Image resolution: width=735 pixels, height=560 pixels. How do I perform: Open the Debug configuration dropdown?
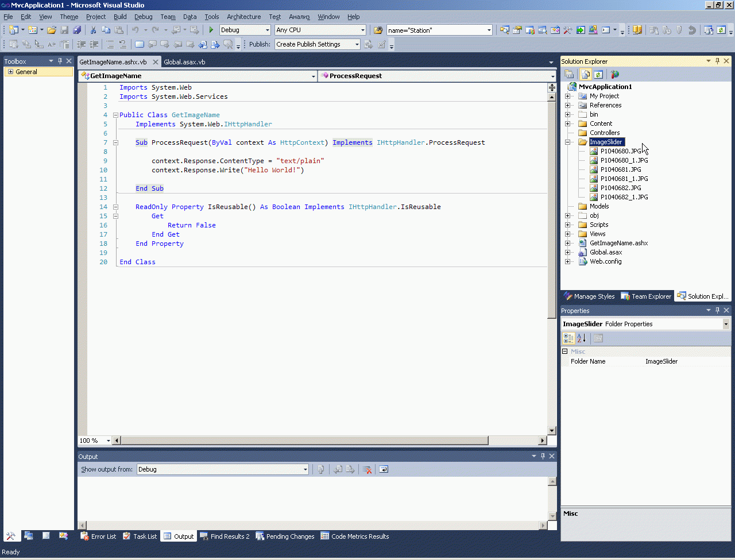pyautogui.click(x=267, y=30)
